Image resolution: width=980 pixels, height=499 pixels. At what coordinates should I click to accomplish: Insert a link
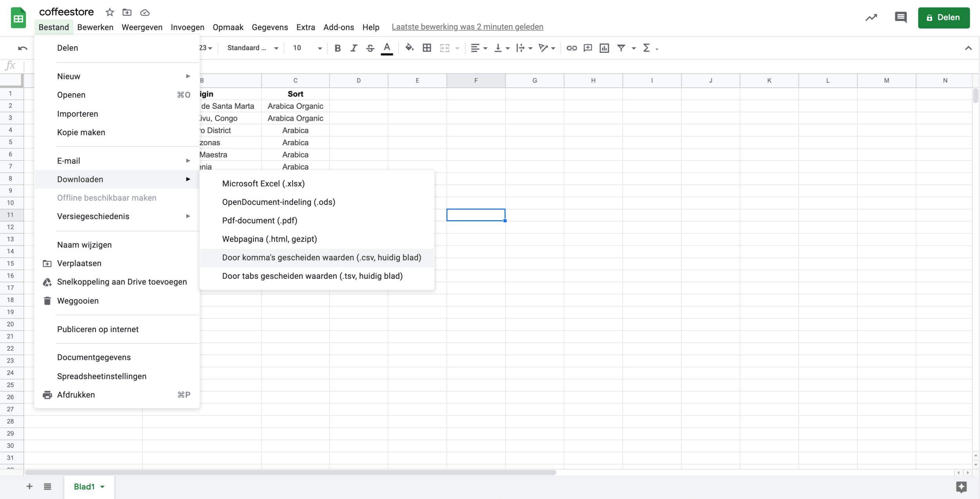572,48
